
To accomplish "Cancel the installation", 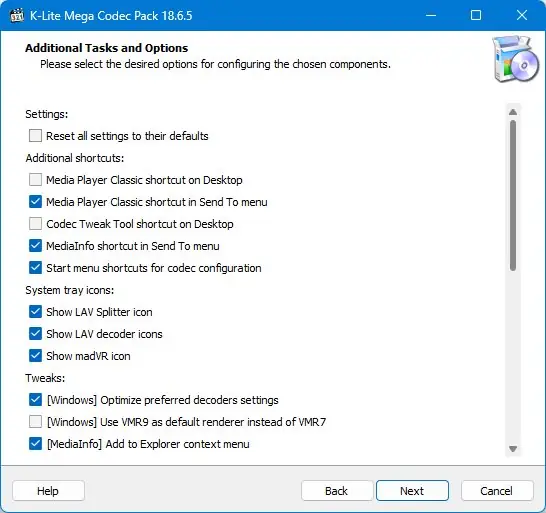I will (497, 491).
